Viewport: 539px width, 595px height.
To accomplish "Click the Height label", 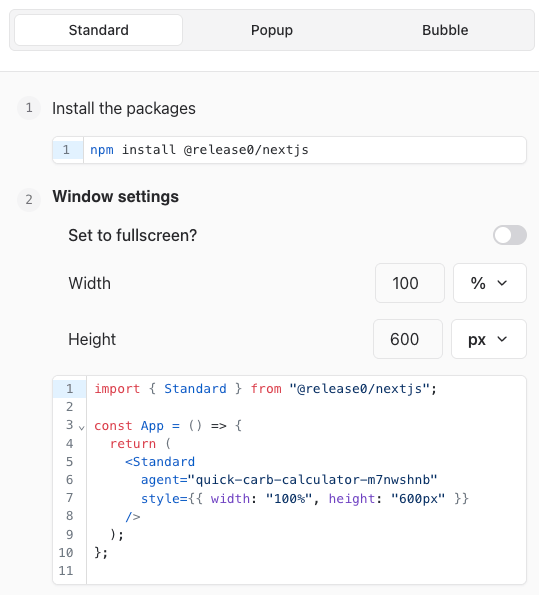I will pyautogui.click(x=92, y=339).
